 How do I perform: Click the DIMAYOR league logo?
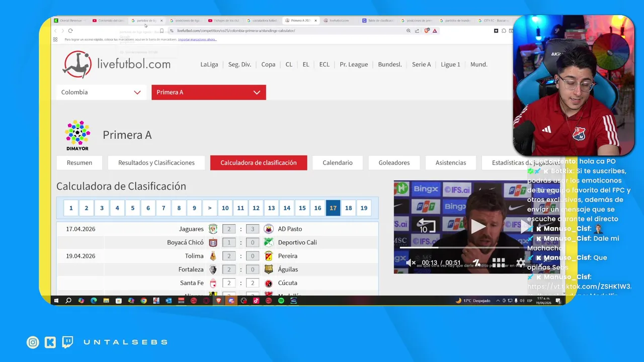point(77,135)
